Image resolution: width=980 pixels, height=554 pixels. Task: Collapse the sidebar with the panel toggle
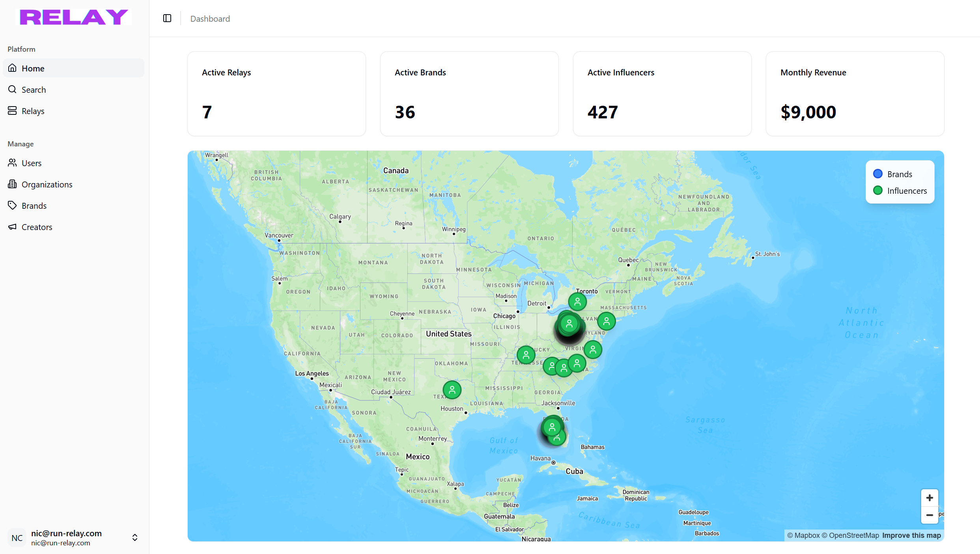pyautogui.click(x=167, y=18)
